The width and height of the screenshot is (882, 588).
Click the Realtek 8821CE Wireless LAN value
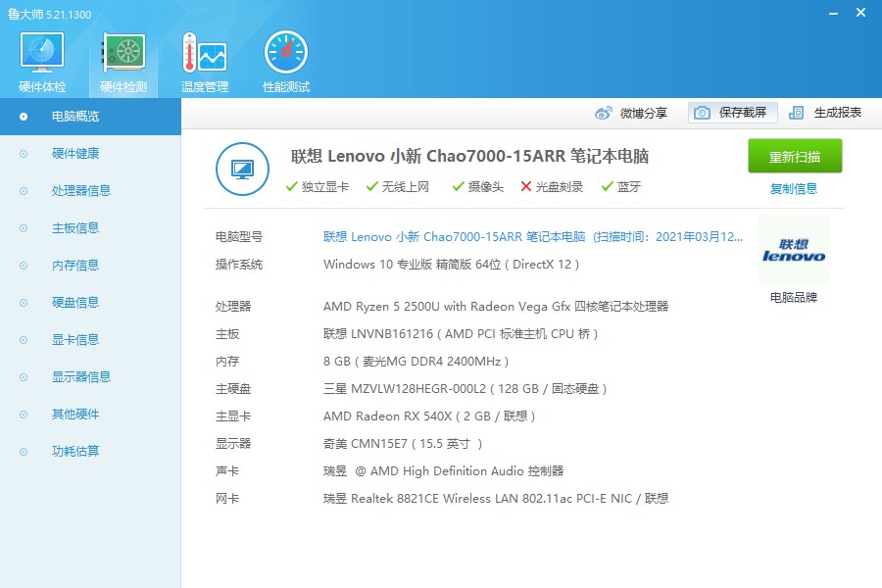tap(496, 499)
